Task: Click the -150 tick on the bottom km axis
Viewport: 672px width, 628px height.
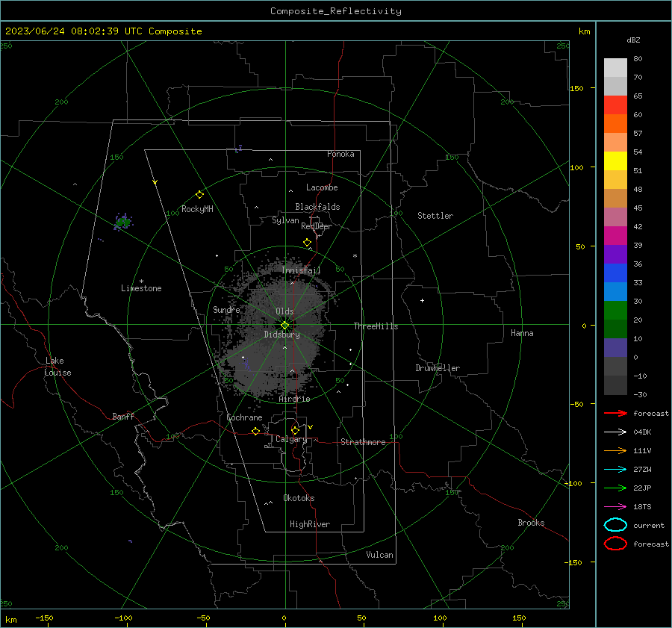Action: [45, 618]
